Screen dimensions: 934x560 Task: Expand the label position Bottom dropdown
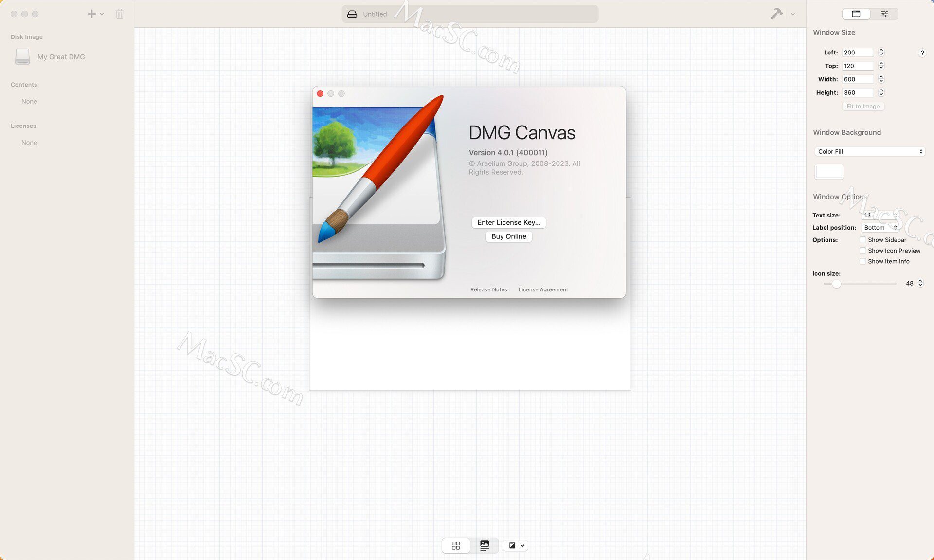pos(880,227)
